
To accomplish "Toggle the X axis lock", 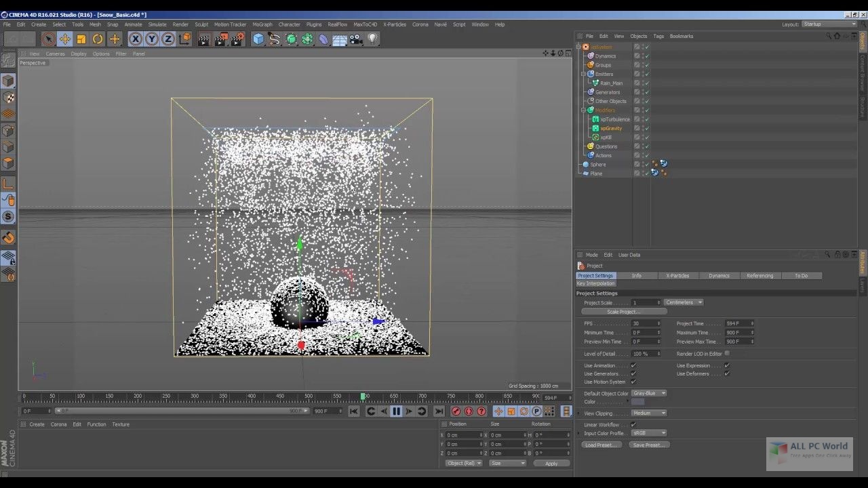I will tap(136, 39).
